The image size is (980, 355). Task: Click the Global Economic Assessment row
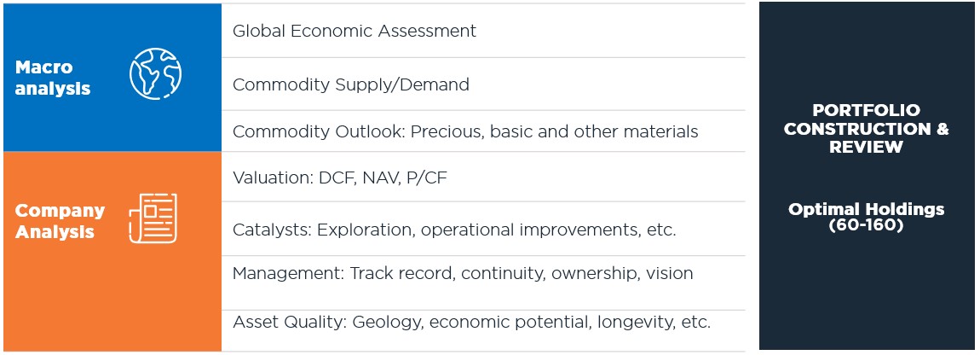pos(483,31)
